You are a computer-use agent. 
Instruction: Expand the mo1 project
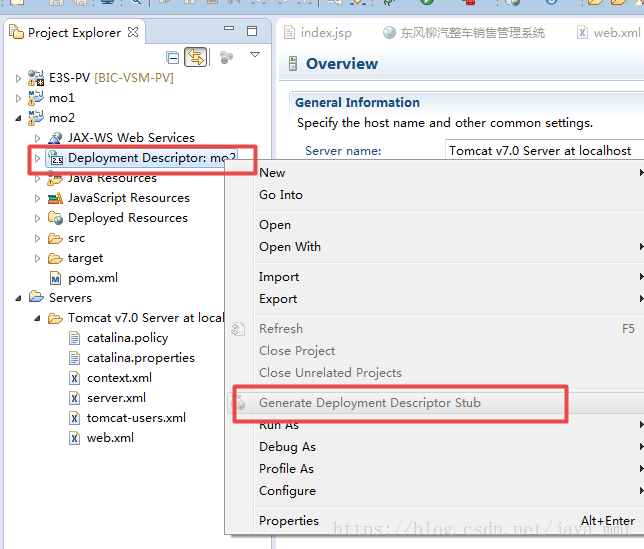(x=18, y=98)
